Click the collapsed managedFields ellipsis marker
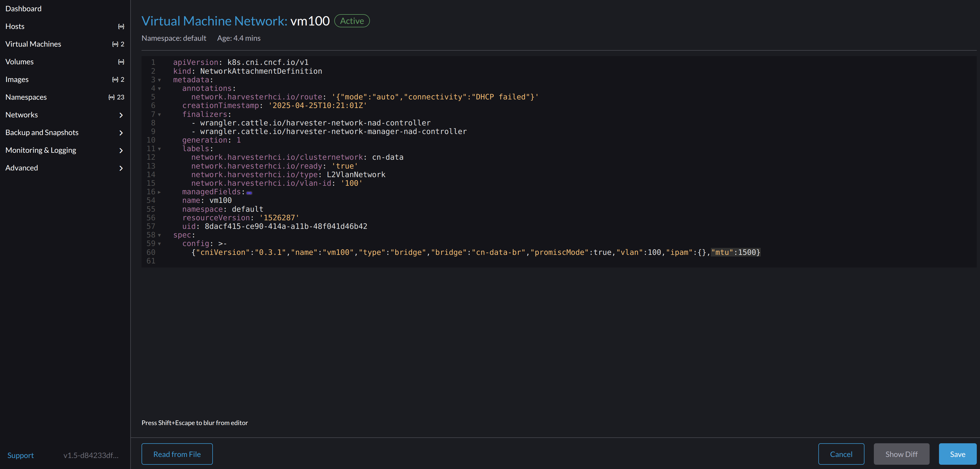The height and width of the screenshot is (469, 980). coord(249,192)
